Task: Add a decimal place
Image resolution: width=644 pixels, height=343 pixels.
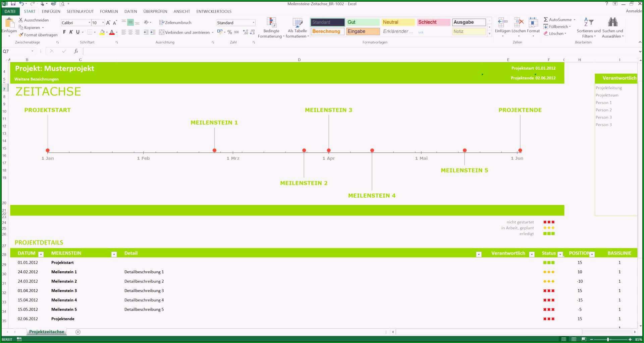Action: pos(246,32)
